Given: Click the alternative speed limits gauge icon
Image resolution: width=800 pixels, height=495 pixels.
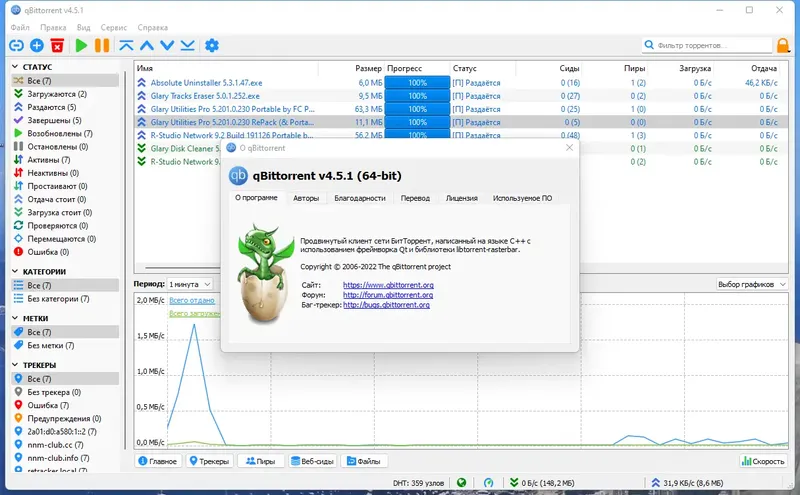Looking at the screenshot, I should point(488,483).
